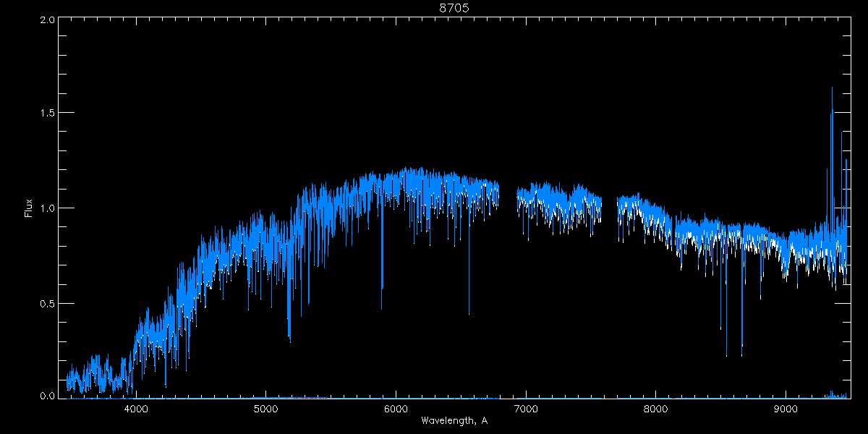Click the tallest emission spike past 9000
Viewport: 868px width, 434px height.
832,90
